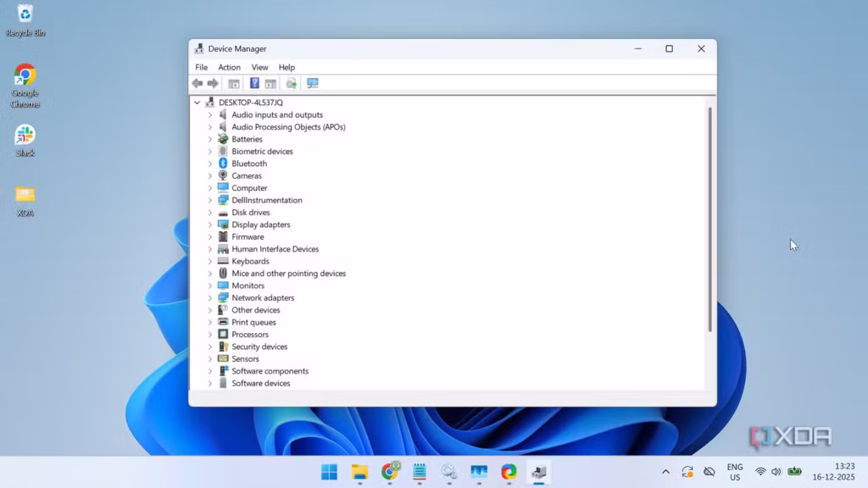Open File Explorer from taskbar

[x=359, y=472]
